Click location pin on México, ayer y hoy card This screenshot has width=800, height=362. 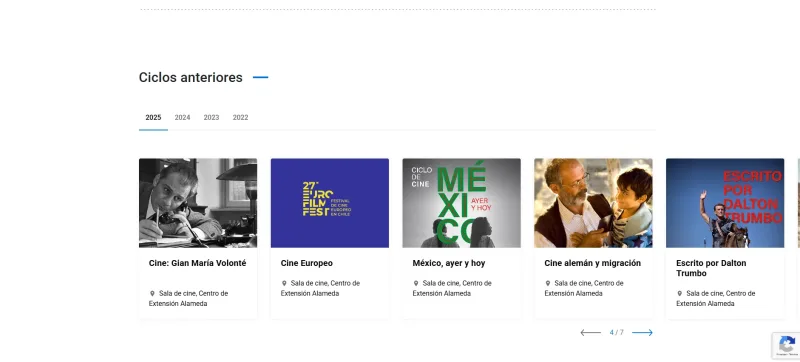pos(416,283)
